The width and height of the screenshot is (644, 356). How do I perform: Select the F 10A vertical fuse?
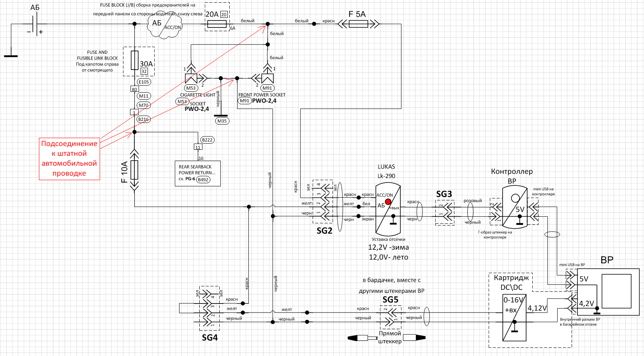pos(134,170)
